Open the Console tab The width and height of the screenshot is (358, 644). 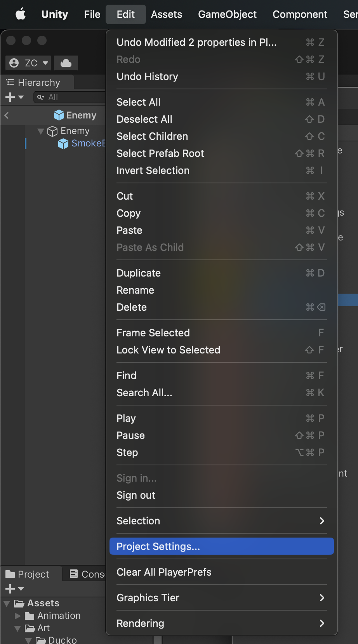(88, 574)
